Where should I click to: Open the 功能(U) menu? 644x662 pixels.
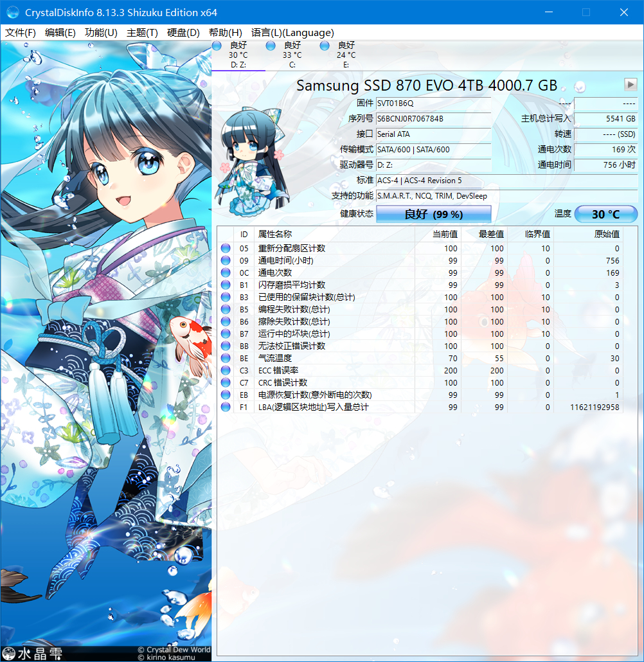click(101, 33)
